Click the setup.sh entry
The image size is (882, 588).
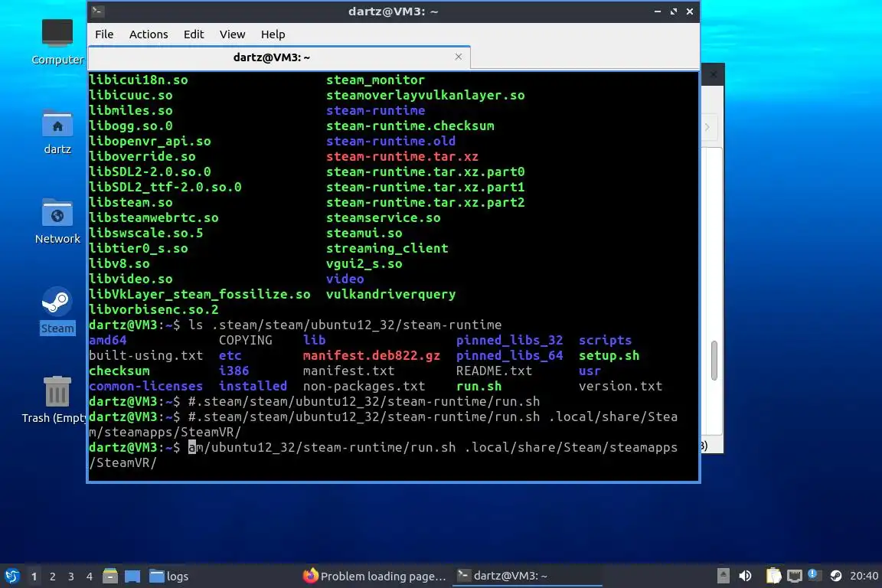tap(609, 355)
